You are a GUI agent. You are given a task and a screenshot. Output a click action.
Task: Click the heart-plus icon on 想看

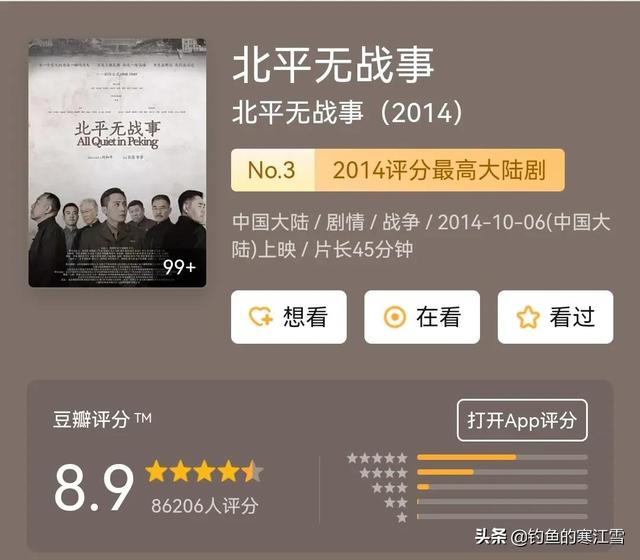click(261, 317)
